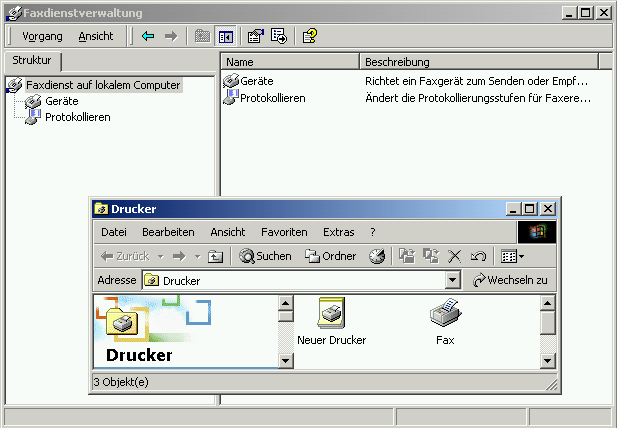The height and width of the screenshot is (428, 617).
Task: Open the Extras menu in Drucker window
Action: click(338, 232)
